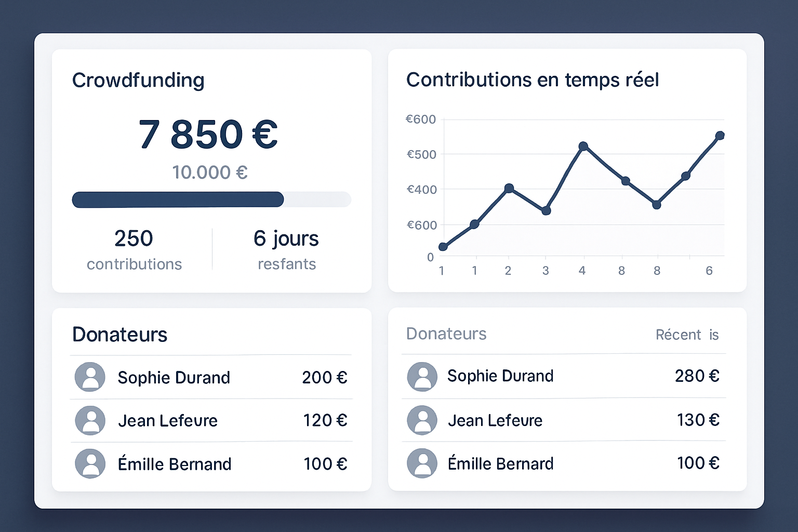This screenshot has width=798, height=532.
Task: Click Émille Bernand's 100 € amount on the right
Action: pyautogui.click(x=698, y=462)
